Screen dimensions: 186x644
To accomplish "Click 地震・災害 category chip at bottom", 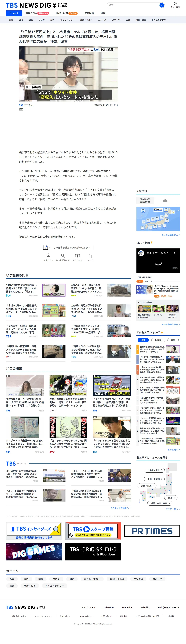I will 30,586.
